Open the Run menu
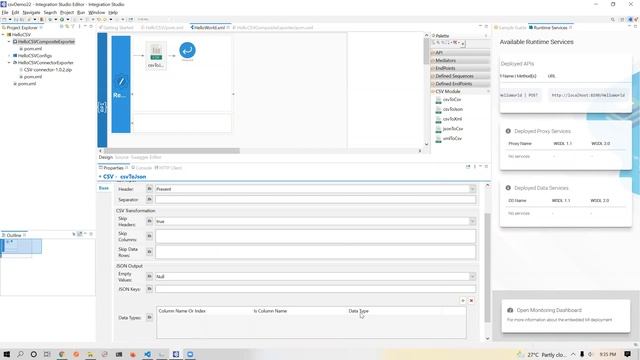The image size is (640, 360). (x=81, y=13)
